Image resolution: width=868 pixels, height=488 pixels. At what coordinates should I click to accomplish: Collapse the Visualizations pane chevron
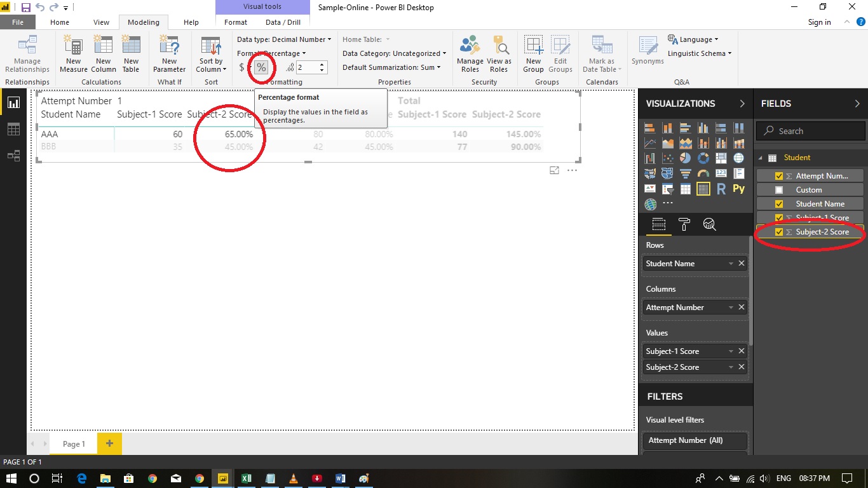(x=742, y=104)
